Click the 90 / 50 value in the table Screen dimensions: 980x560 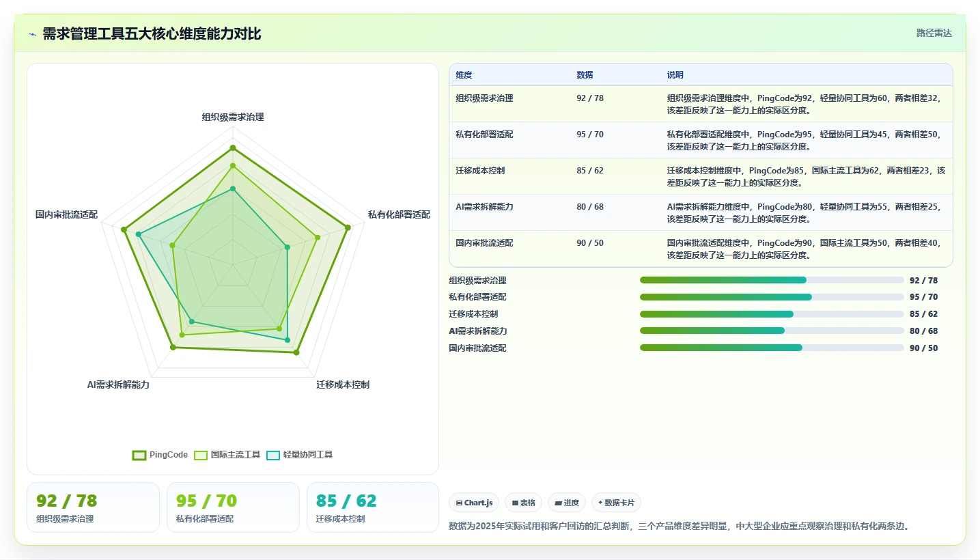click(590, 242)
